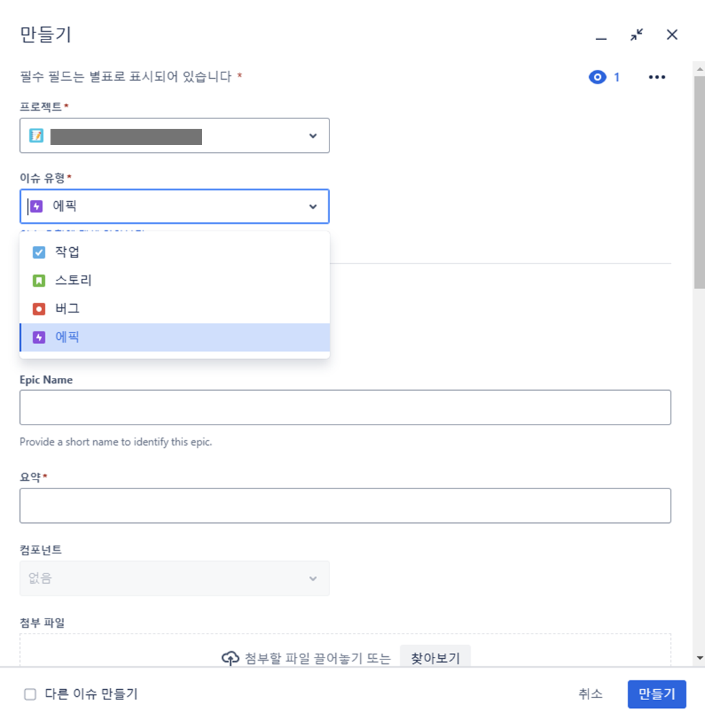Select 스토리 from the issue type list
This screenshot has width=705, height=728.
coord(73,281)
